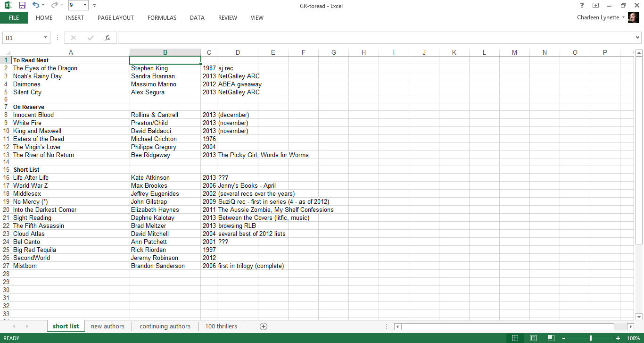The height and width of the screenshot is (343, 644).
Task: Click the sheet tab scroll left arrow
Action: tap(14, 326)
